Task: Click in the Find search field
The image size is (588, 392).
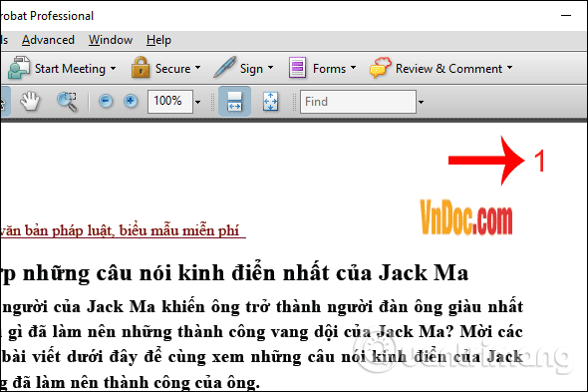Action: pos(358,102)
